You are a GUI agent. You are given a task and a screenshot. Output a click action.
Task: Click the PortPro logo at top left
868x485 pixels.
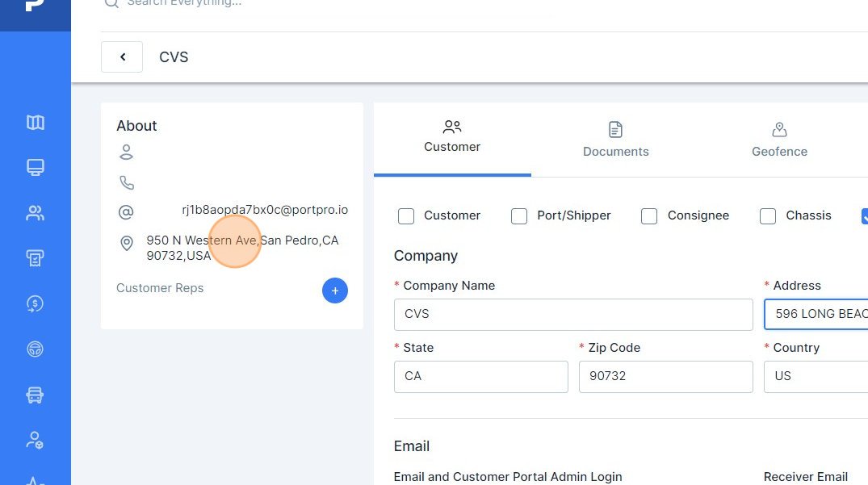pos(36,6)
